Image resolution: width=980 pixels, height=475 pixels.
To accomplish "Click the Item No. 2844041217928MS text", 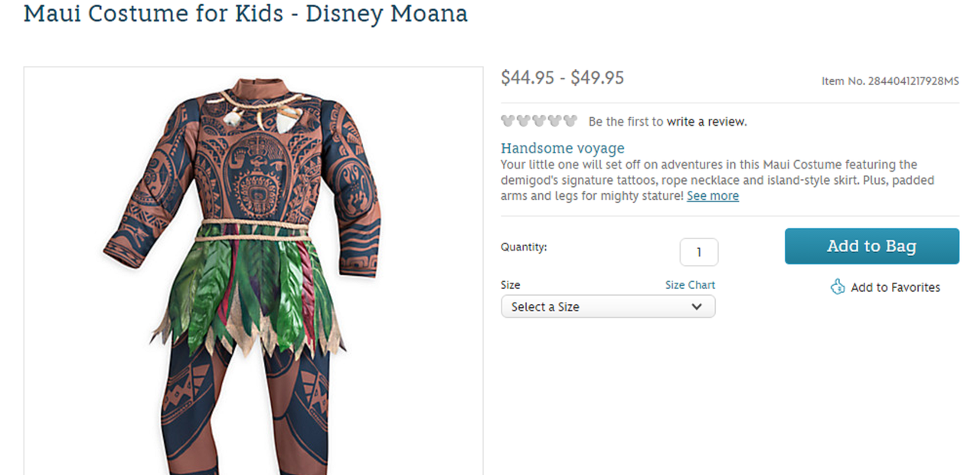I will (x=890, y=80).
